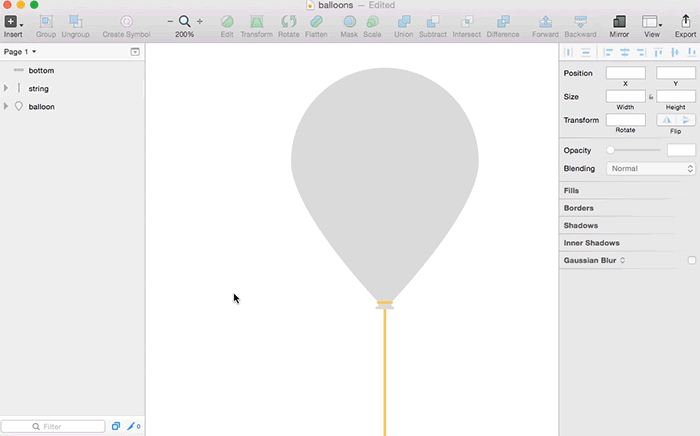Screen dimensions: 700x436
Task: Click the X position field
Action: (625, 73)
